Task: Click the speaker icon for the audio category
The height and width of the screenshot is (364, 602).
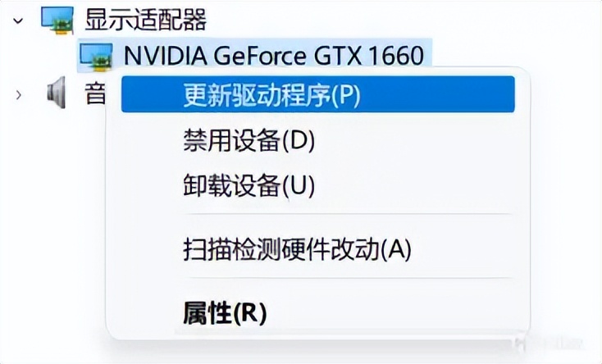Action: (x=57, y=95)
